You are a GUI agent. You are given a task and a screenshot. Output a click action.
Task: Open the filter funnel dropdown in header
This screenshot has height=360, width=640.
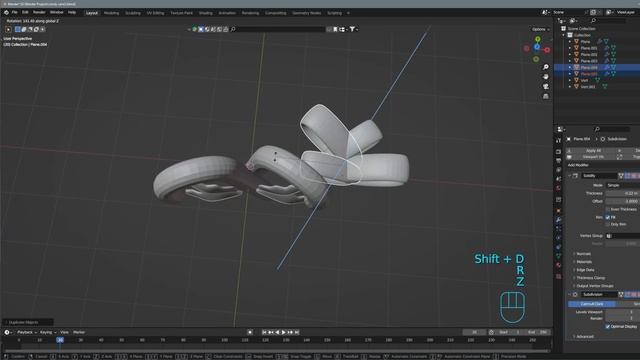[353, 29]
